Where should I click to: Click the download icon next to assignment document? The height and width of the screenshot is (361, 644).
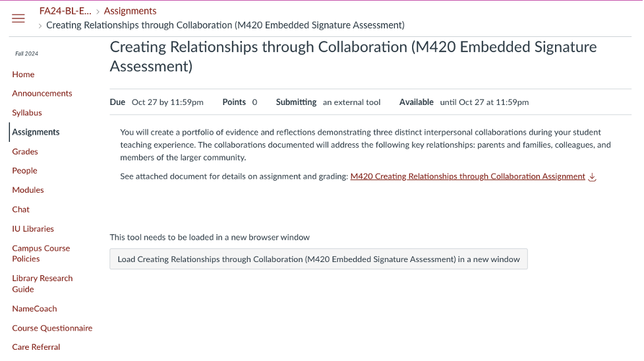592,177
